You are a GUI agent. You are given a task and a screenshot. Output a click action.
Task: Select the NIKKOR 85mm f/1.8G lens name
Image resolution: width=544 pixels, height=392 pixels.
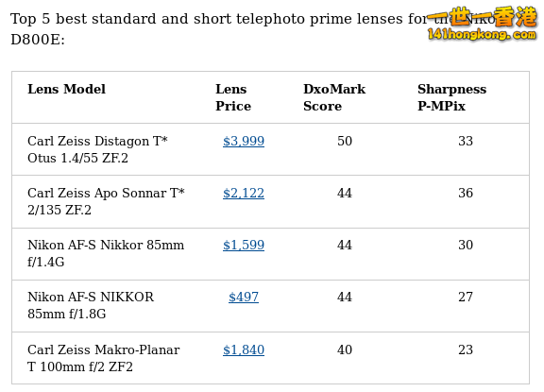click(x=91, y=306)
